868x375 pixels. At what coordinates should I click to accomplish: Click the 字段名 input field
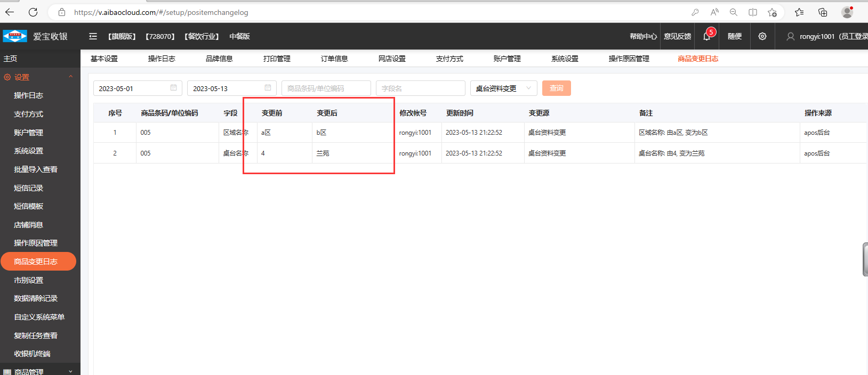tap(420, 88)
